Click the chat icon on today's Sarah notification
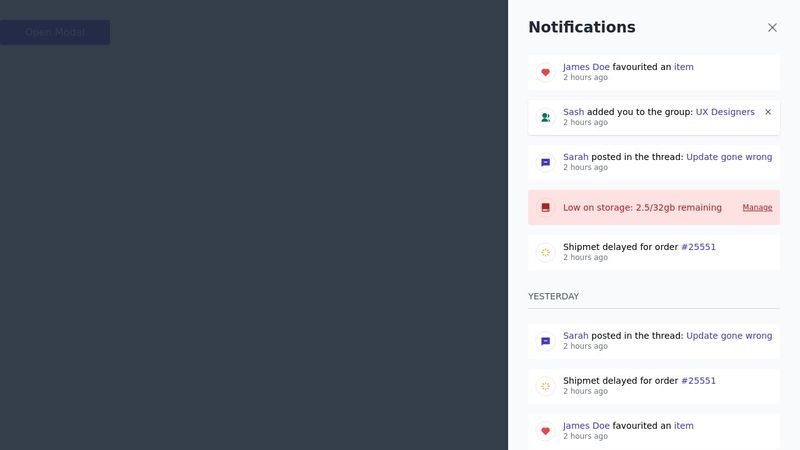The image size is (800, 450). click(545, 162)
